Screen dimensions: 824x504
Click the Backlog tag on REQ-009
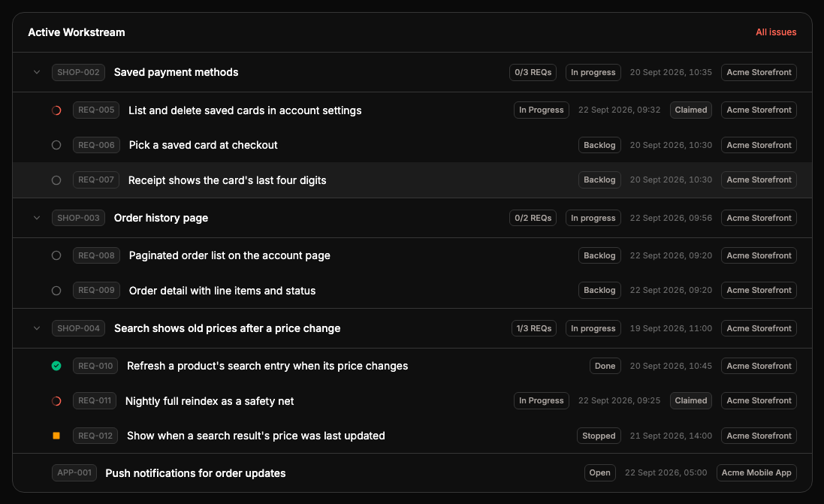tap(599, 290)
